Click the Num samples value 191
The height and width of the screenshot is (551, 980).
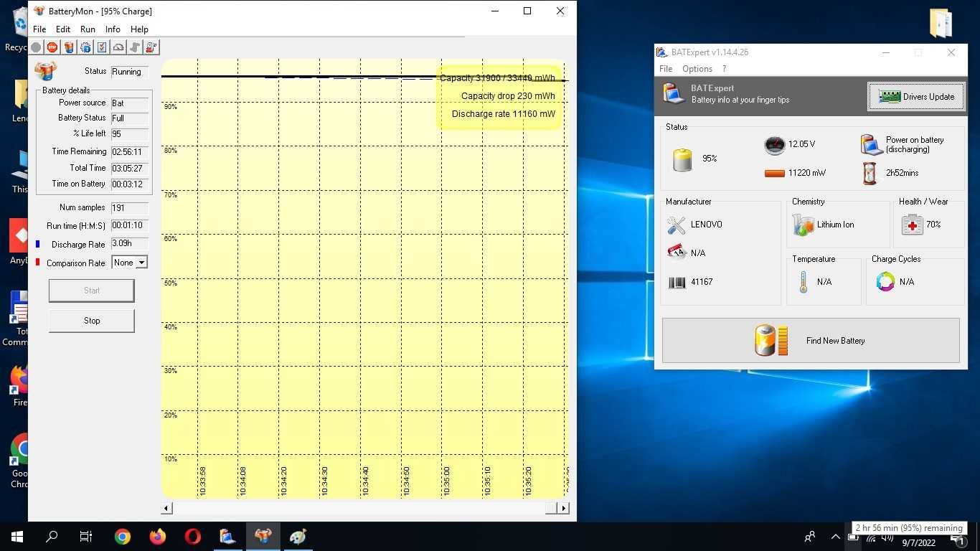[x=130, y=207]
